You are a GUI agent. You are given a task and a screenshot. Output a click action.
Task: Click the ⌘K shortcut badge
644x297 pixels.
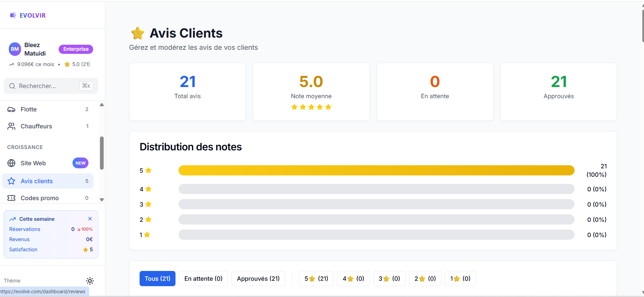point(86,86)
